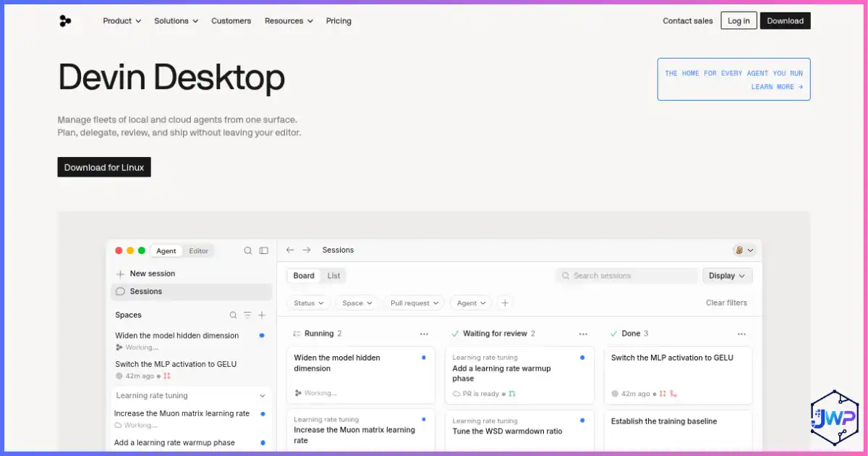Click the red branch icon on the GELU card
This screenshot has width=868, height=456.
pyautogui.click(x=673, y=394)
